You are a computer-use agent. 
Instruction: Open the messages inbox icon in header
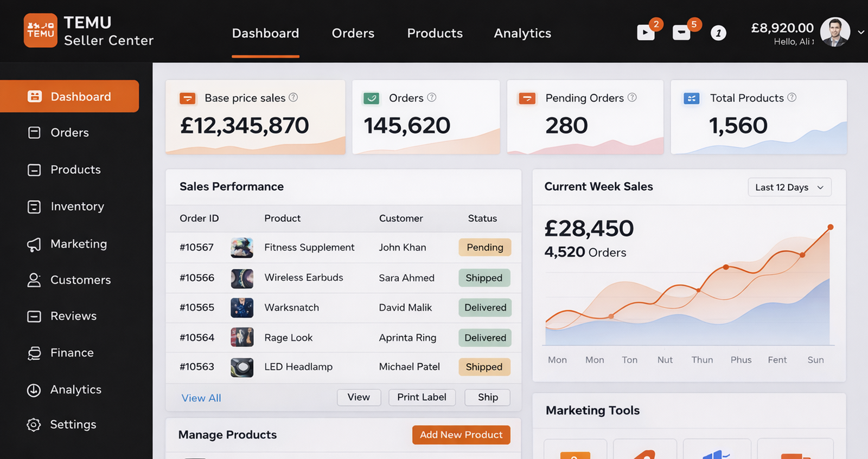(x=681, y=33)
